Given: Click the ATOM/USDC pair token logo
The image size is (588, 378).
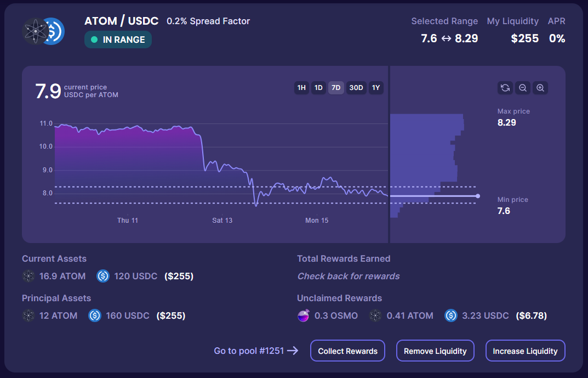Looking at the screenshot, I should tap(43, 31).
